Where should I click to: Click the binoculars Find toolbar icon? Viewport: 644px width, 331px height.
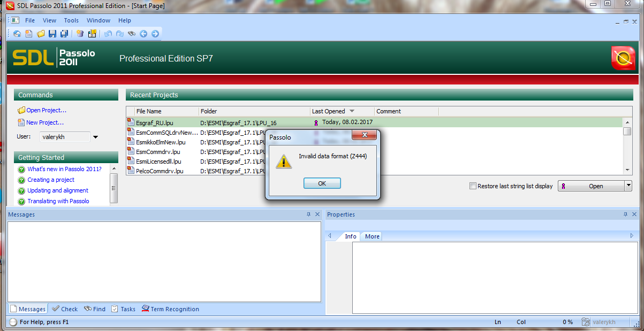coord(132,34)
